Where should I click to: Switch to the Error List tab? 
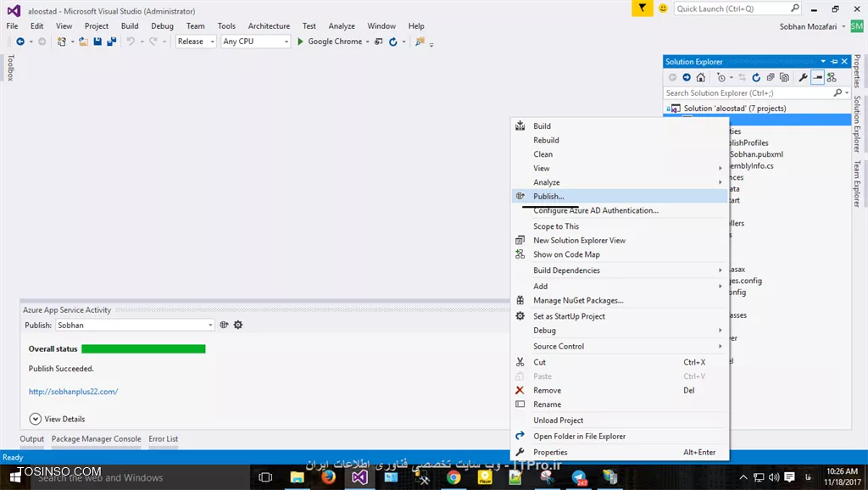164,439
